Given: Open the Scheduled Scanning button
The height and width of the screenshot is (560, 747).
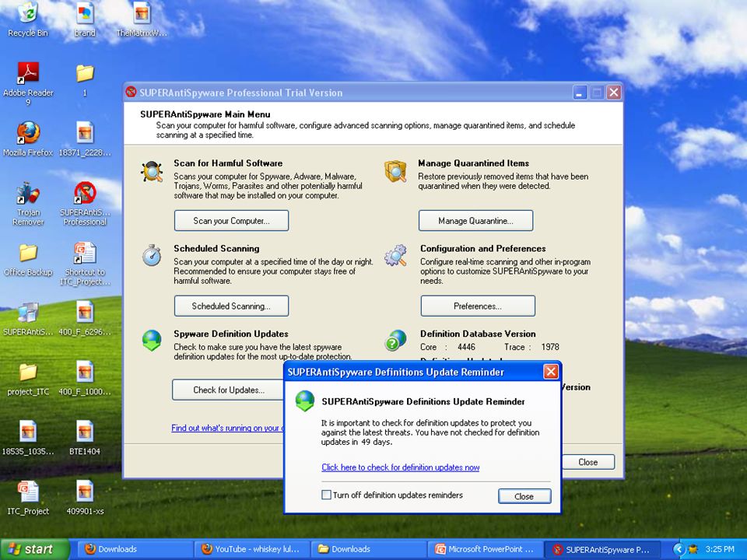Looking at the screenshot, I should coord(232,306).
